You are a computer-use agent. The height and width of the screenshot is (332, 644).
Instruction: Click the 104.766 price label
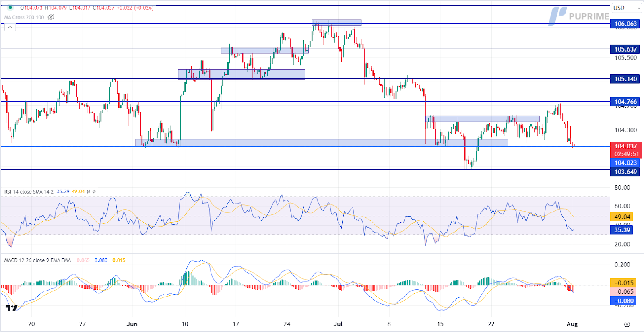coord(625,102)
